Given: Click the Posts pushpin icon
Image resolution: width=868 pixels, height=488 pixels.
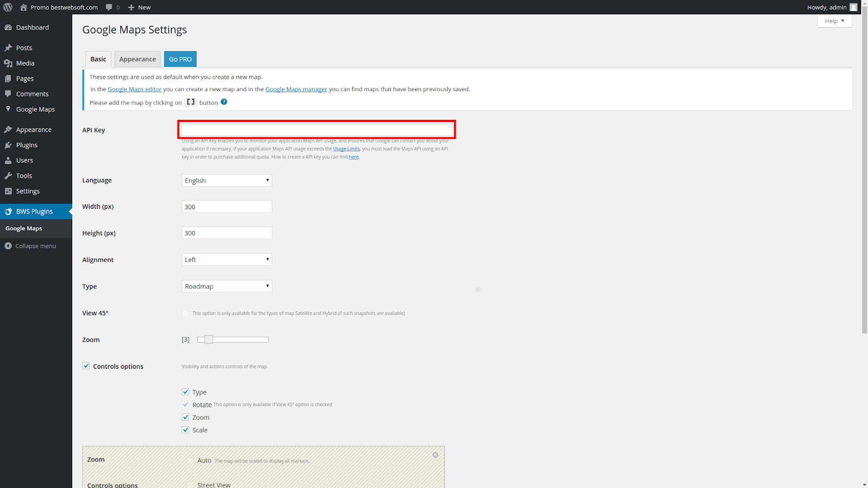Looking at the screenshot, I should [x=8, y=48].
